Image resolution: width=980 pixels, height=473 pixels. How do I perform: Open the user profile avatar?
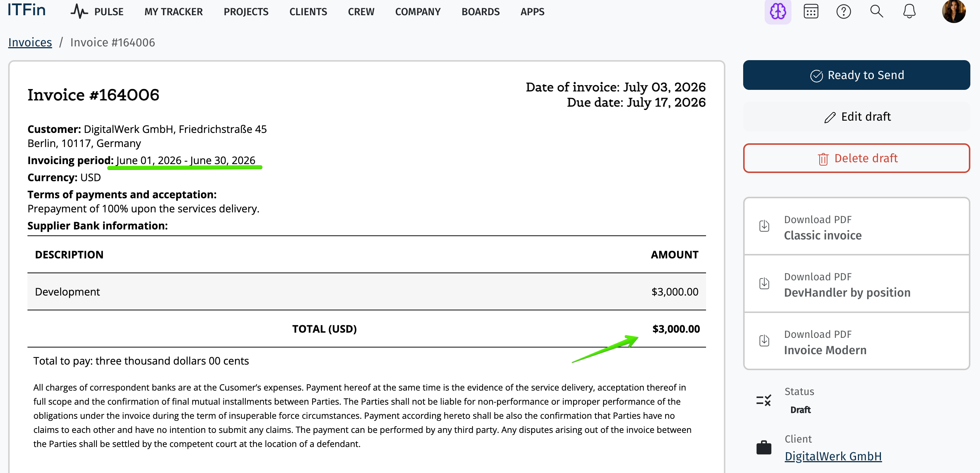point(954,12)
